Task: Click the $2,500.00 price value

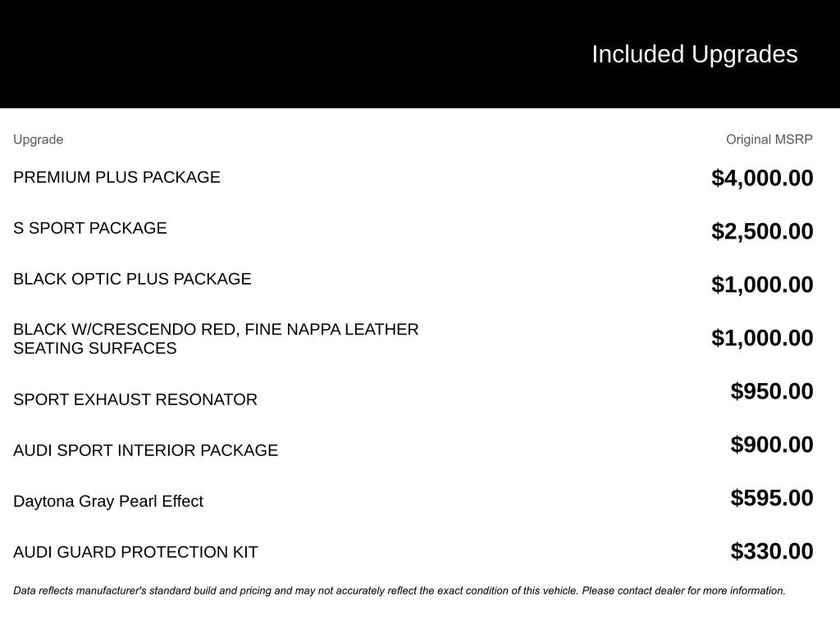Action: (762, 231)
